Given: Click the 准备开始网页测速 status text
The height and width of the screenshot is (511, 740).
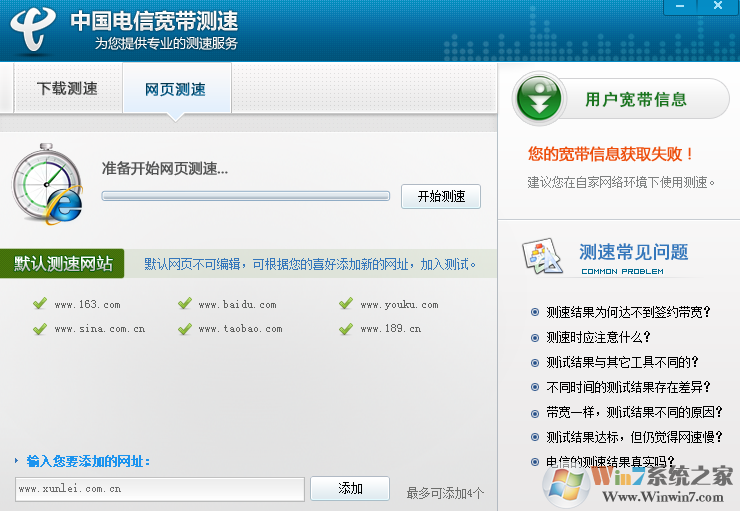Looking at the screenshot, I should [165, 168].
